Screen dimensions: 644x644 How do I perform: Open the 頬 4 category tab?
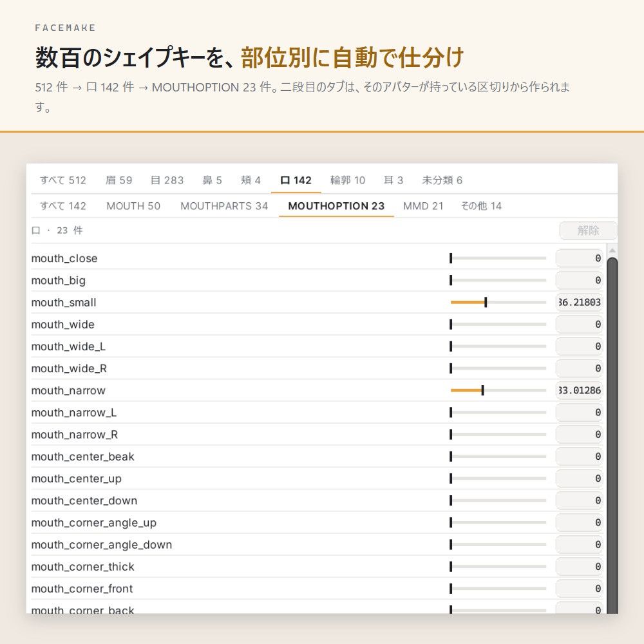(x=251, y=180)
